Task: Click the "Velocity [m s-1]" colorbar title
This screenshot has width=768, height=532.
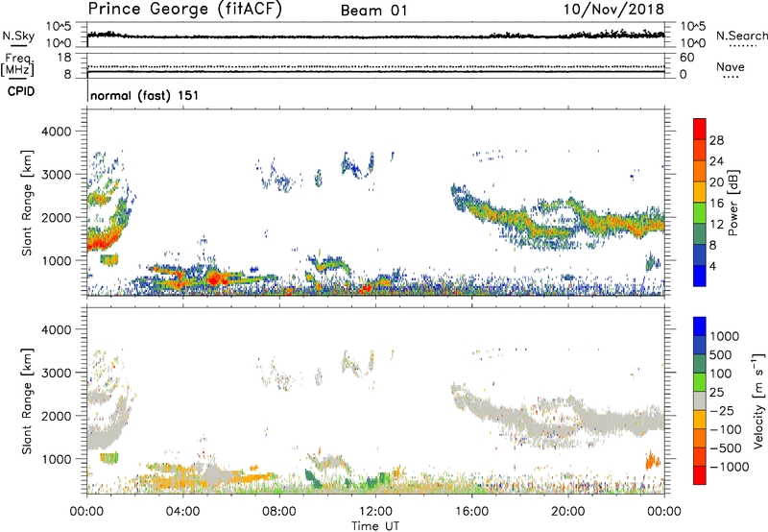Action: 758,400
